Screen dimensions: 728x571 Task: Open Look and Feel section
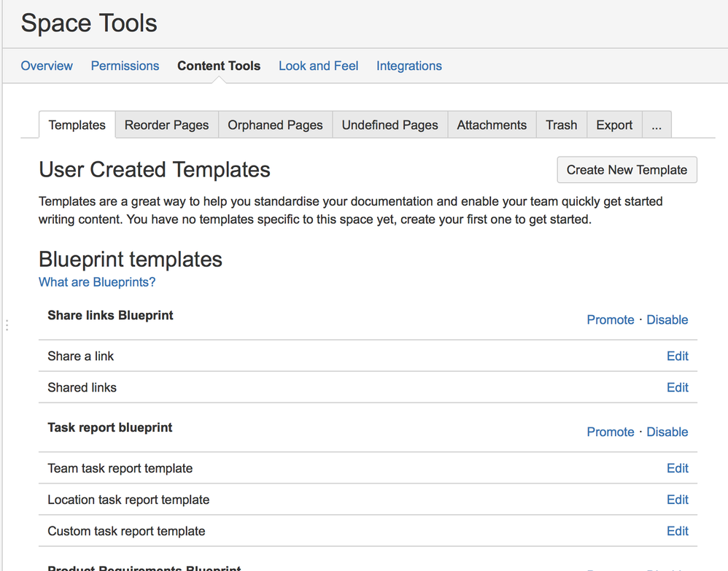[318, 66]
